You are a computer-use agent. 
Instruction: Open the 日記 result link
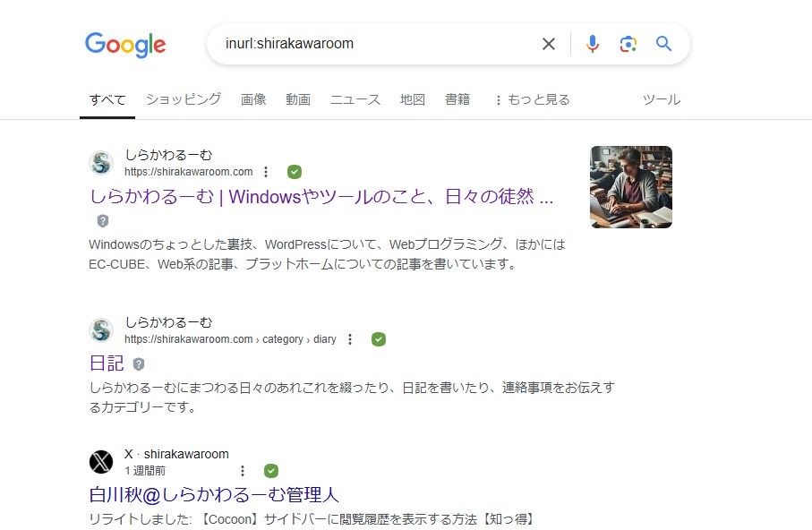pos(107,363)
